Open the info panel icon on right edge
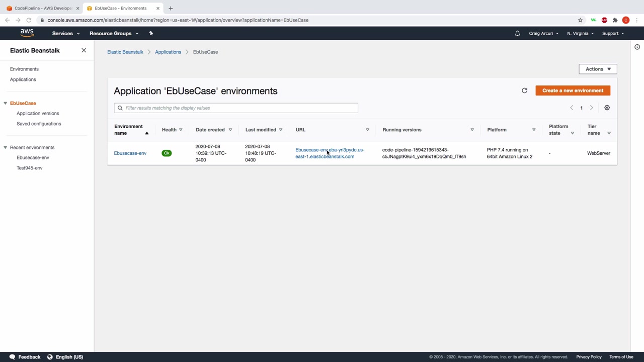Viewport: 644px width, 362px height. pos(637,47)
